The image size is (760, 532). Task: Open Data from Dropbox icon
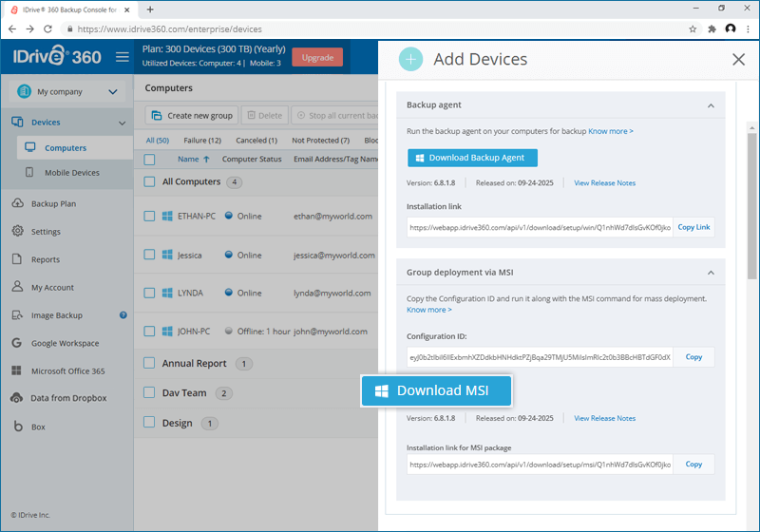click(16, 398)
